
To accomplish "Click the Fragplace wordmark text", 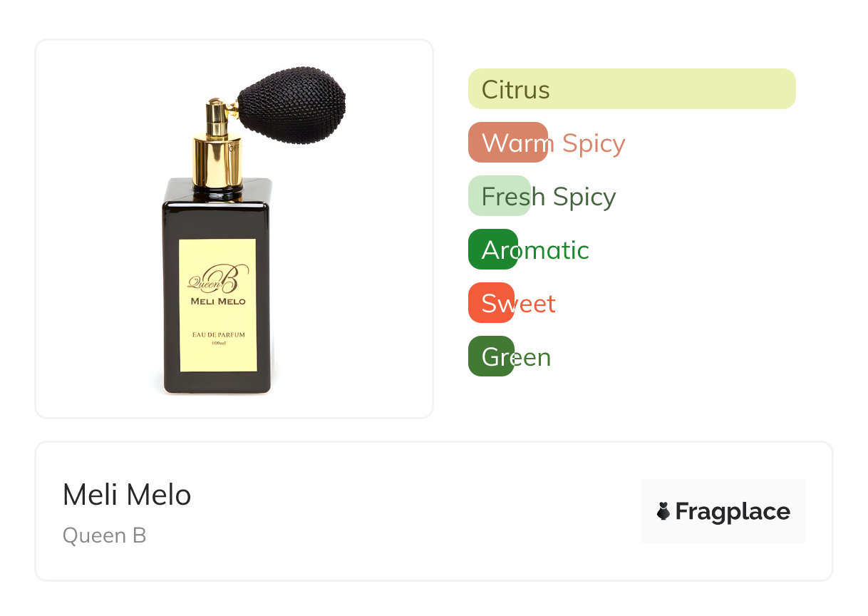I will (x=732, y=511).
